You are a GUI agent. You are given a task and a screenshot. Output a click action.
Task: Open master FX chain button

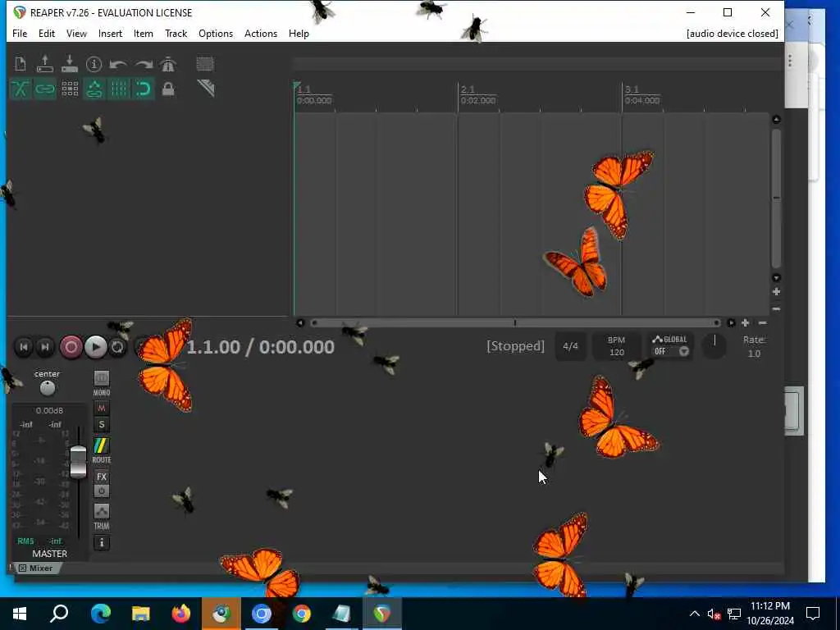click(101, 477)
